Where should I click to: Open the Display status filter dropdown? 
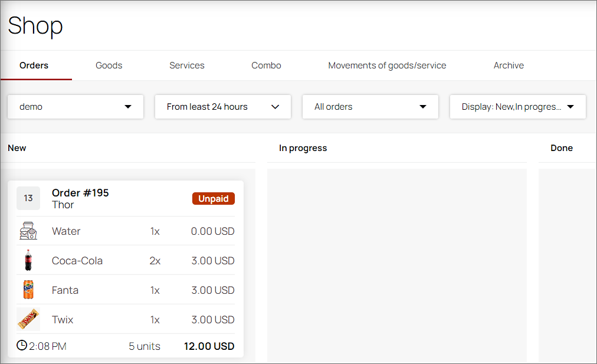click(517, 107)
